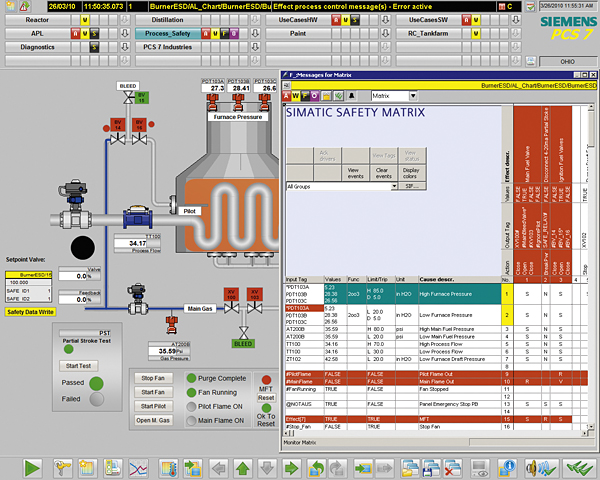The width and height of the screenshot is (600, 480).
Task: Click the green play arrow in bottom toolbar
Action: click(x=32, y=466)
